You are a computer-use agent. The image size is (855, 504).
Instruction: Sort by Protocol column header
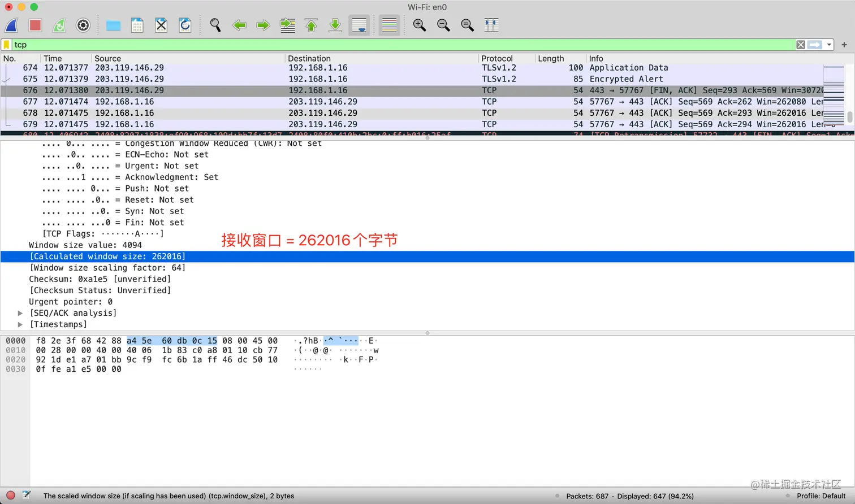(x=507, y=58)
